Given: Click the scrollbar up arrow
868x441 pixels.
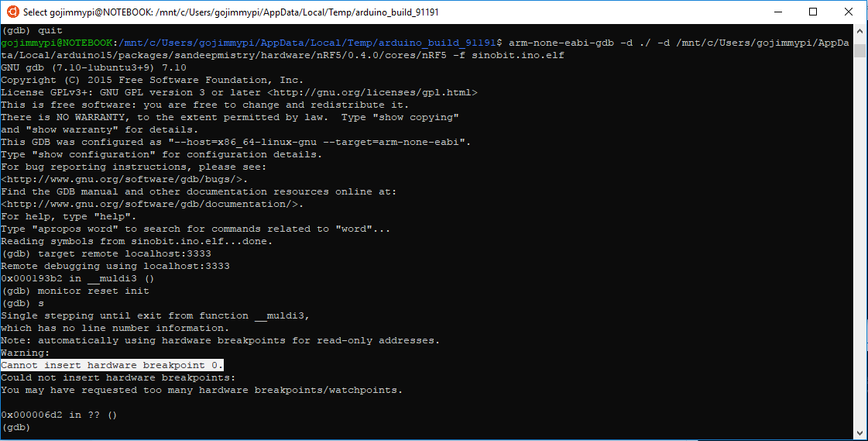Looking at the screenshot, I should point(859,31).
